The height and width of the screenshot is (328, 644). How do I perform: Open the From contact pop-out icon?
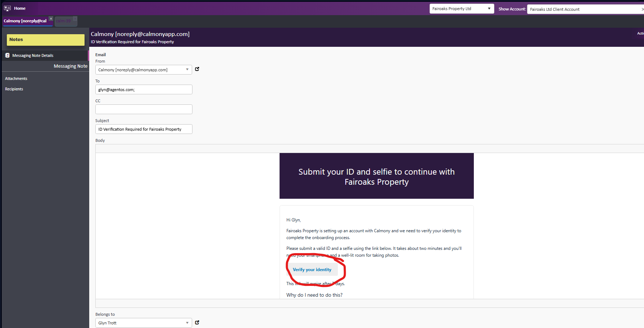(x=197, y=69)
